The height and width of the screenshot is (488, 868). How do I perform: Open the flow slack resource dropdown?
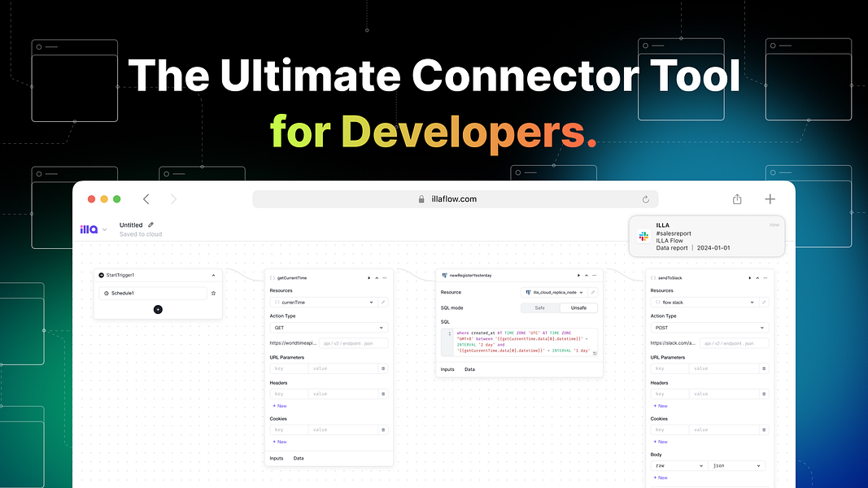[x=704, y=303]
